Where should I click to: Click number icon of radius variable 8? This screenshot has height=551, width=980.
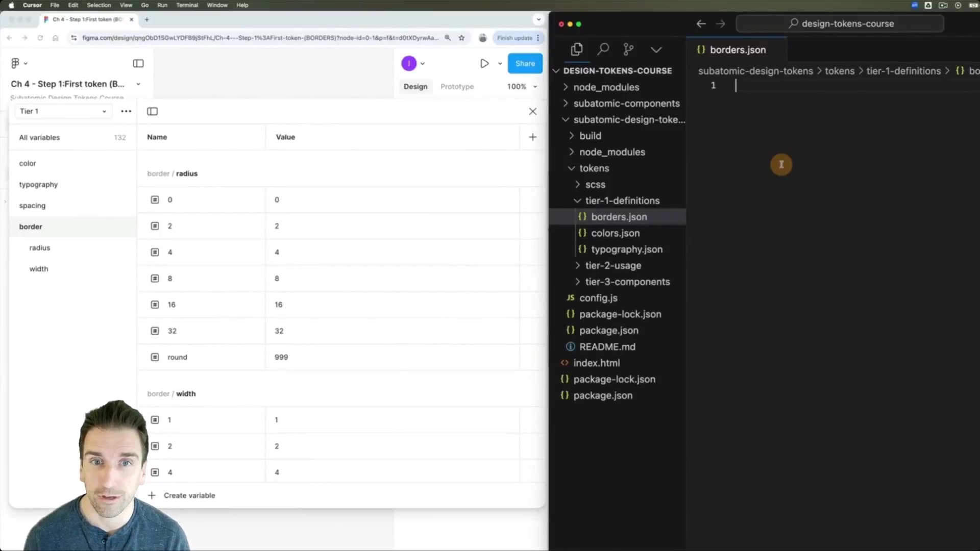tap(155, 279)
